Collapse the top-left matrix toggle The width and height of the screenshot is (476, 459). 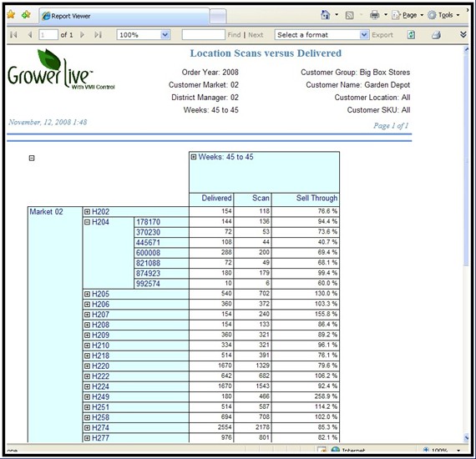[x=32, y=158]
